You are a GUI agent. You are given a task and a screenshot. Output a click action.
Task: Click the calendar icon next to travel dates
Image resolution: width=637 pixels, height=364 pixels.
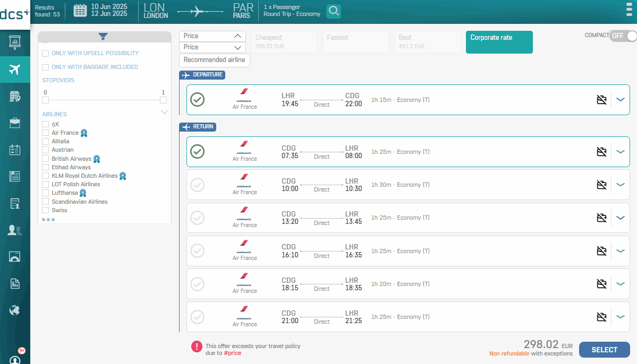click(80, 11)
